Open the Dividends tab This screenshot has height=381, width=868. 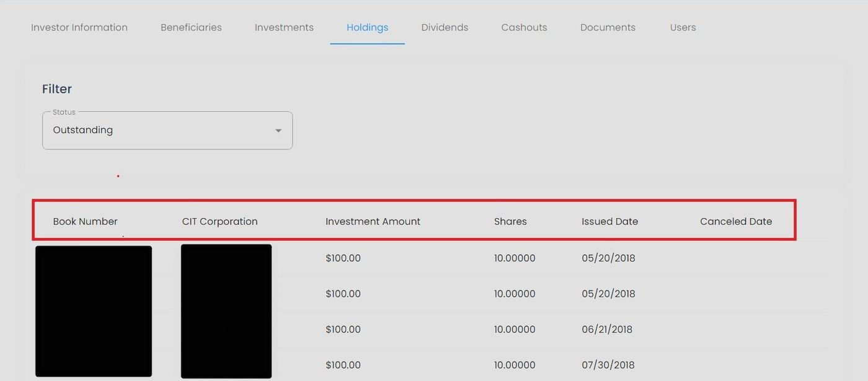pyautogui.click(x=445, y=27)
